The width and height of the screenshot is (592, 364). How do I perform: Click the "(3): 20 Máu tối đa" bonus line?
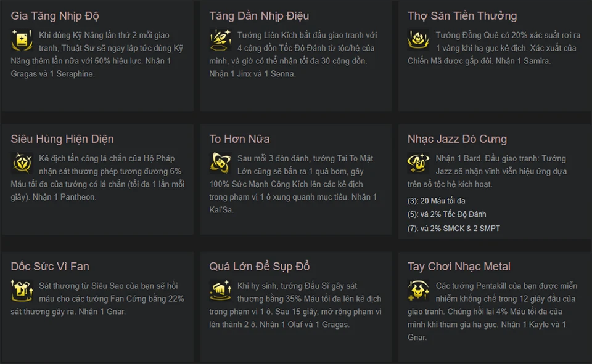(436, 201)
